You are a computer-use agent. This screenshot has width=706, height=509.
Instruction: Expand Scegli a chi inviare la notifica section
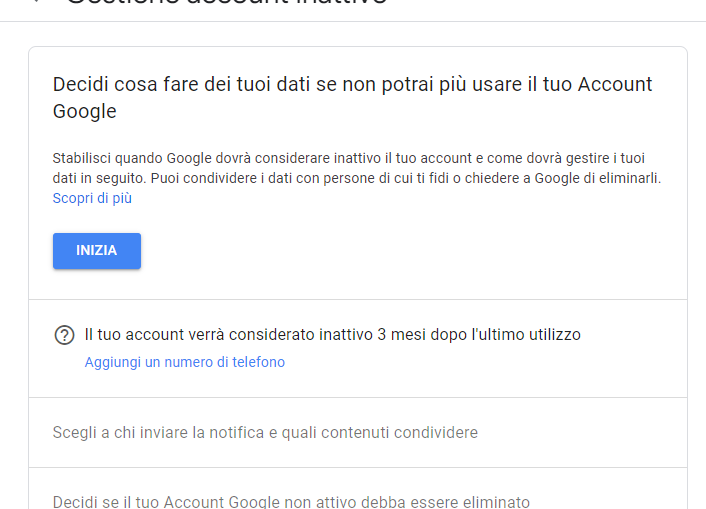click(358, 432)
